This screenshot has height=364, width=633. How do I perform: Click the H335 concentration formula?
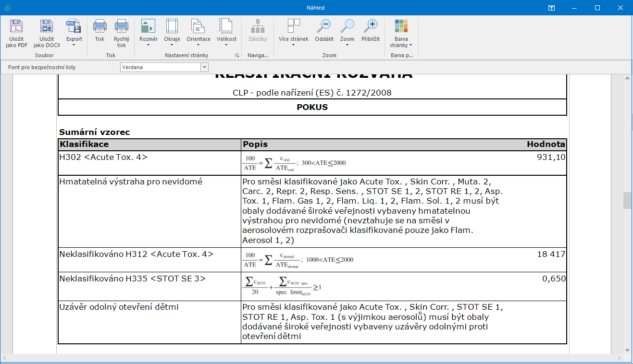283,286
